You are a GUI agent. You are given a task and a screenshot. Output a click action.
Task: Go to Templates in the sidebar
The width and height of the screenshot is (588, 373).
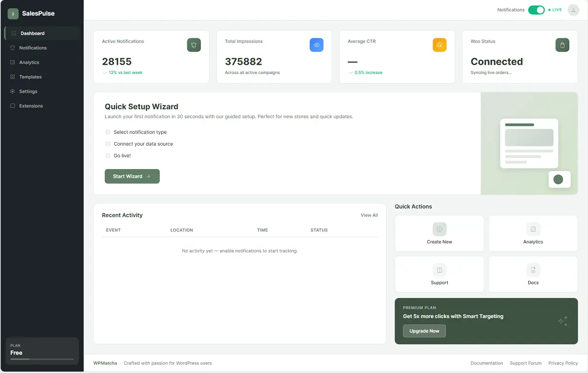[30, 77]
